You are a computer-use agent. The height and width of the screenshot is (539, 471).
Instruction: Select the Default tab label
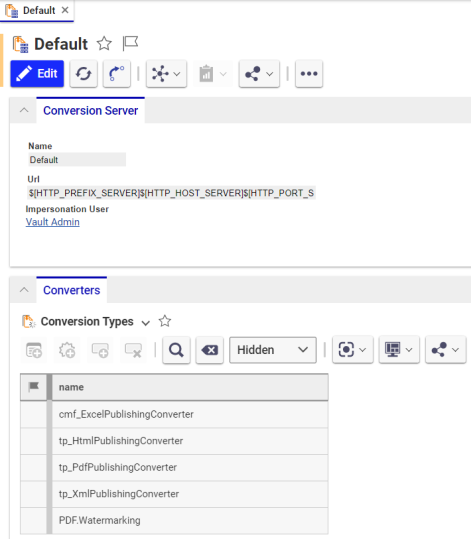pos(39,10)
